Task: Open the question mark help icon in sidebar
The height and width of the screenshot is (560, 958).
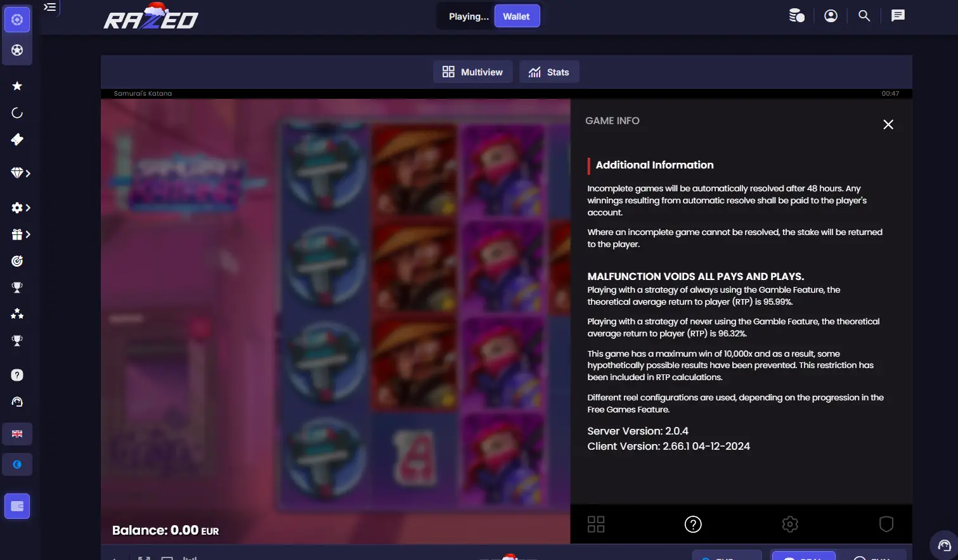Action: pyautogui.click(x=17, y=375)
